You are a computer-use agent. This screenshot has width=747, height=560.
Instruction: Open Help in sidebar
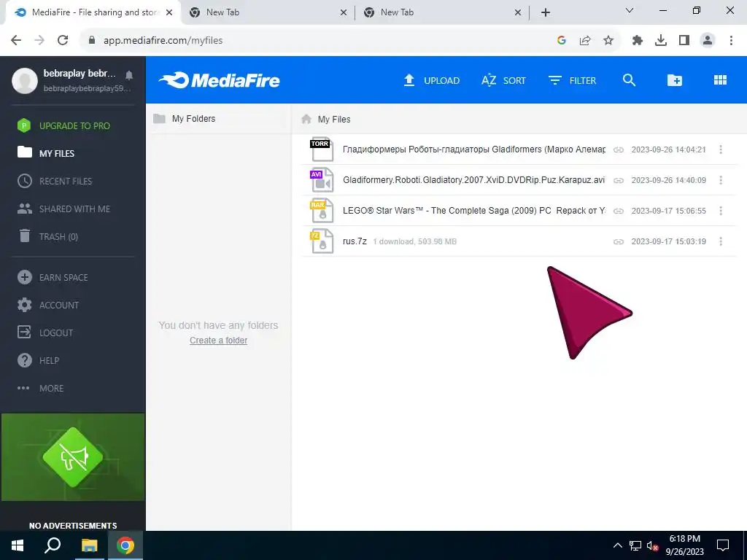coord(38,360)
